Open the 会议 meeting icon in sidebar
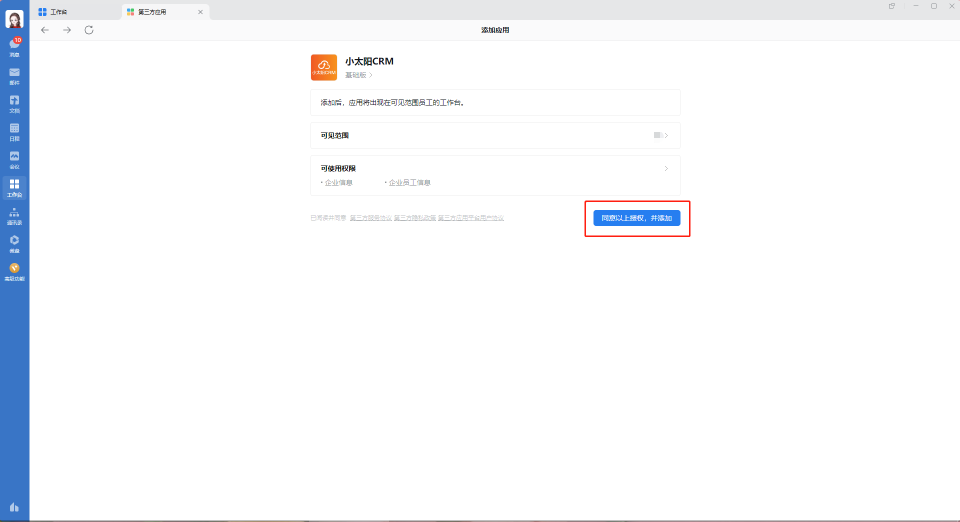This screenshot has width=960, height=522. 14,158
